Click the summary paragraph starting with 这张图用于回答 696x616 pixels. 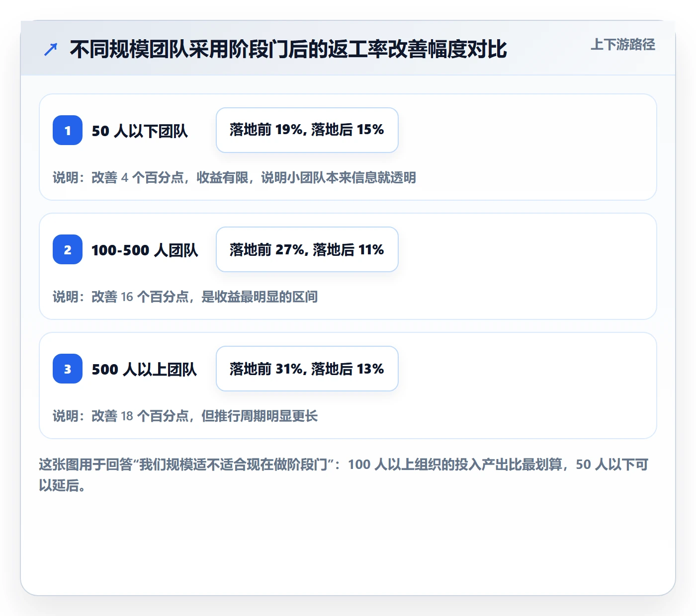click(344, 475)
